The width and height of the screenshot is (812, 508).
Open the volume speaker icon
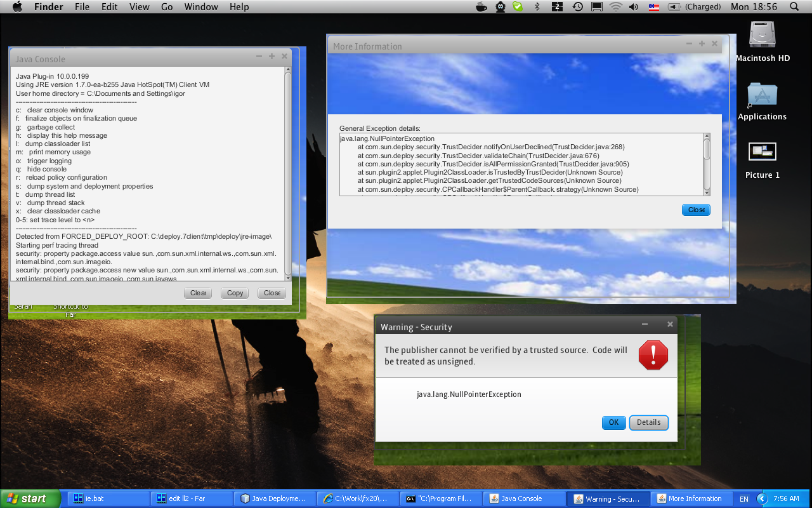(x=633, y=7)
